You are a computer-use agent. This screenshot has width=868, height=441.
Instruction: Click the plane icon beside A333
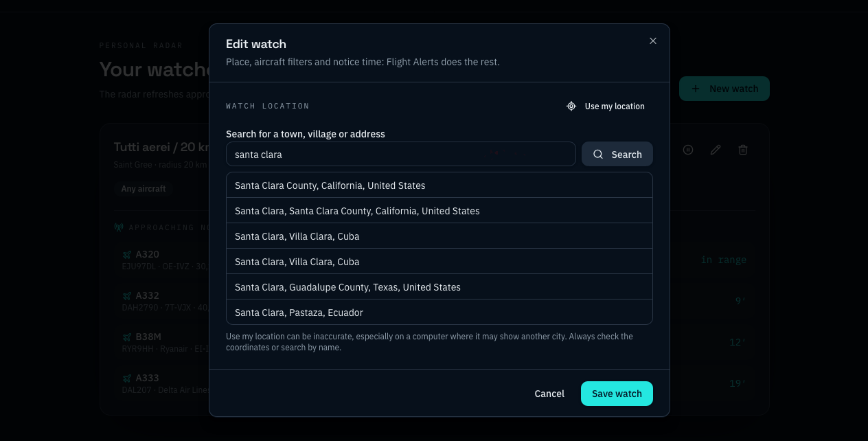click(127, 378)
